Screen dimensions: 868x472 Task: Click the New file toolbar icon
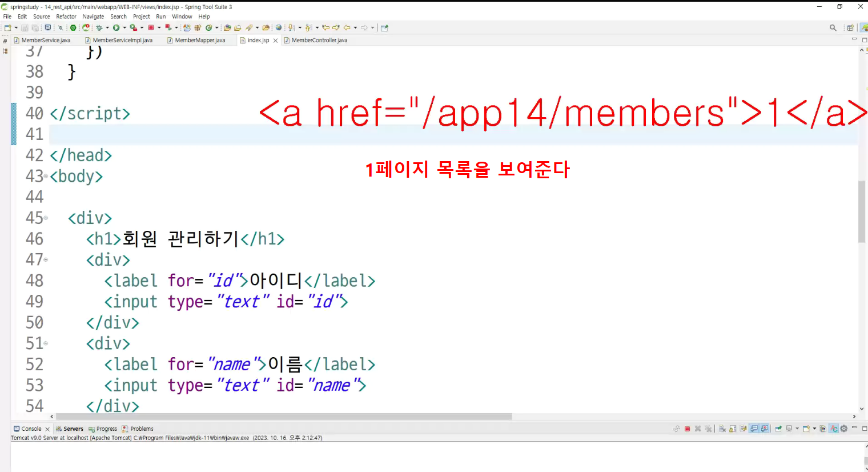[8, 27]
